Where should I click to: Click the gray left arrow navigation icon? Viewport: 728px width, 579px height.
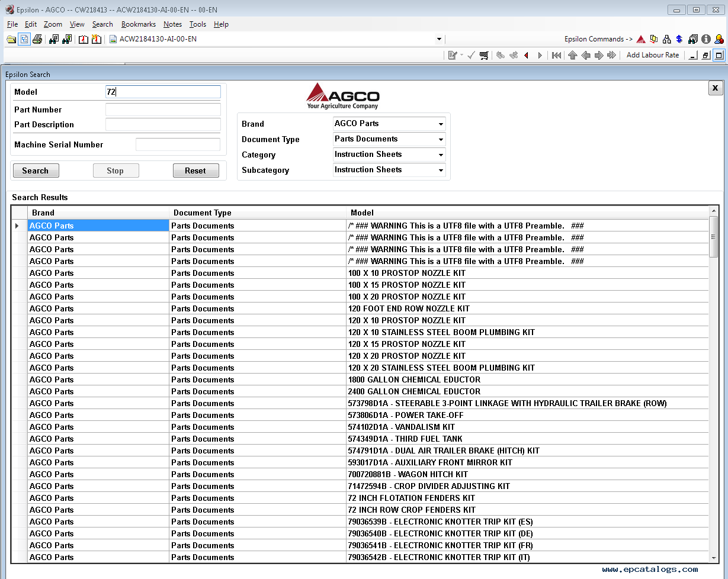tap(585, 55)
